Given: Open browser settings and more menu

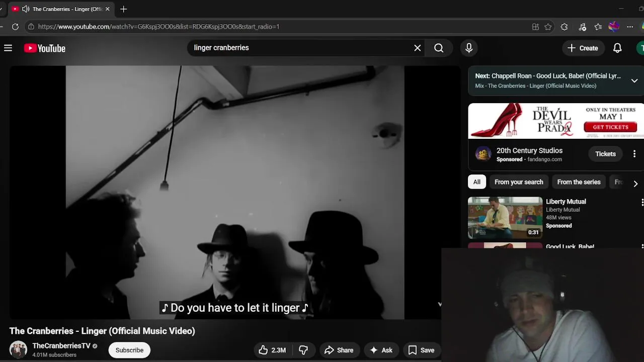Looking at the screenshot, I should (630, 27).
